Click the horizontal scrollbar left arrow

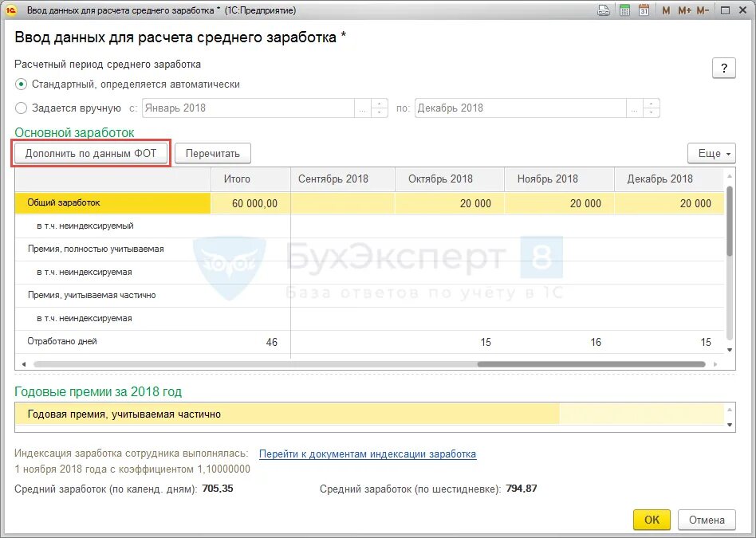point(24,364)
